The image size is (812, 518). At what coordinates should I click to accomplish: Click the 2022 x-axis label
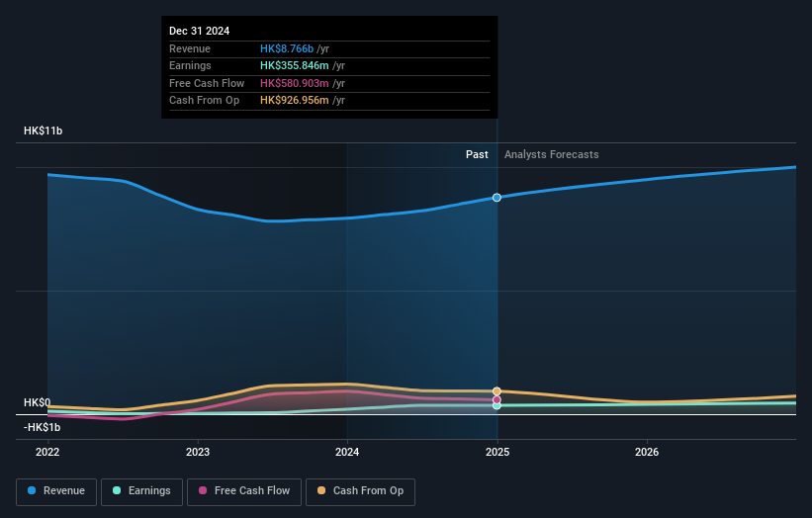[x=47, y=452]
